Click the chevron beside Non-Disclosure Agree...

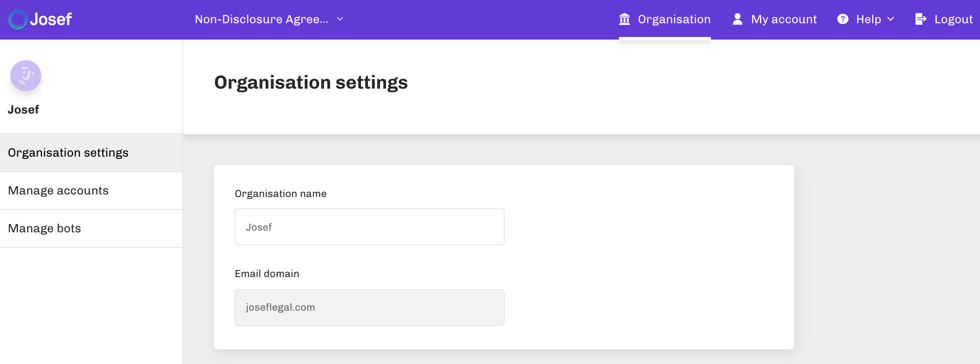pyautogui.click(x=340, y=19)
